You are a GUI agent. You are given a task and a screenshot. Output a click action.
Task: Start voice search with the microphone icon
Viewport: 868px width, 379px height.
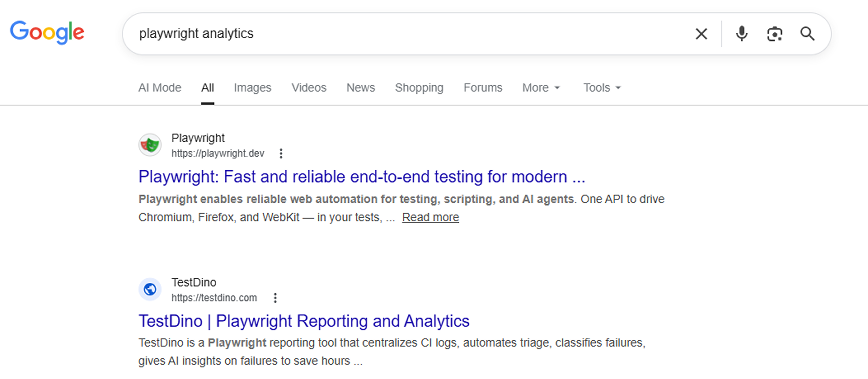742,34
